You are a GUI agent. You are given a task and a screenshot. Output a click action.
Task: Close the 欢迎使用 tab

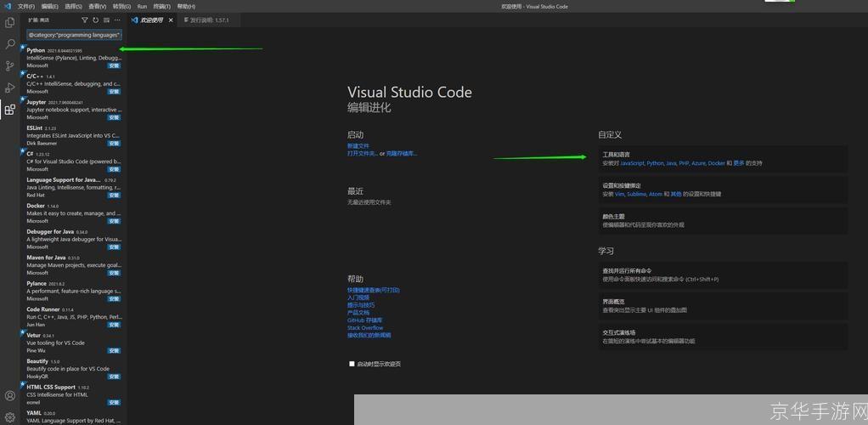point(171,20)
